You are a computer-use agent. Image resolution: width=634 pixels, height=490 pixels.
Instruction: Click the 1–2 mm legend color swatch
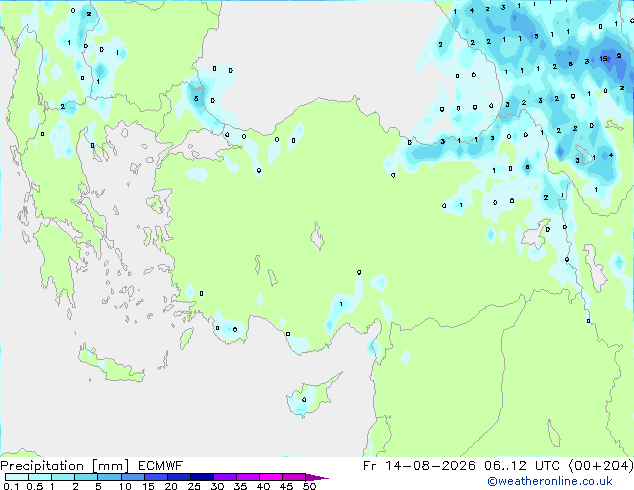(x=63, y=477)
